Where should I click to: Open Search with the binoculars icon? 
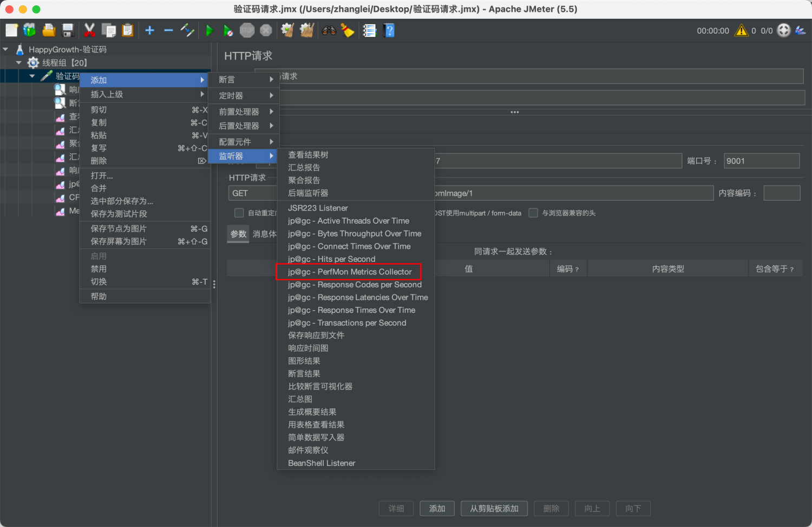pyautogui.click(x=329, y=30)
